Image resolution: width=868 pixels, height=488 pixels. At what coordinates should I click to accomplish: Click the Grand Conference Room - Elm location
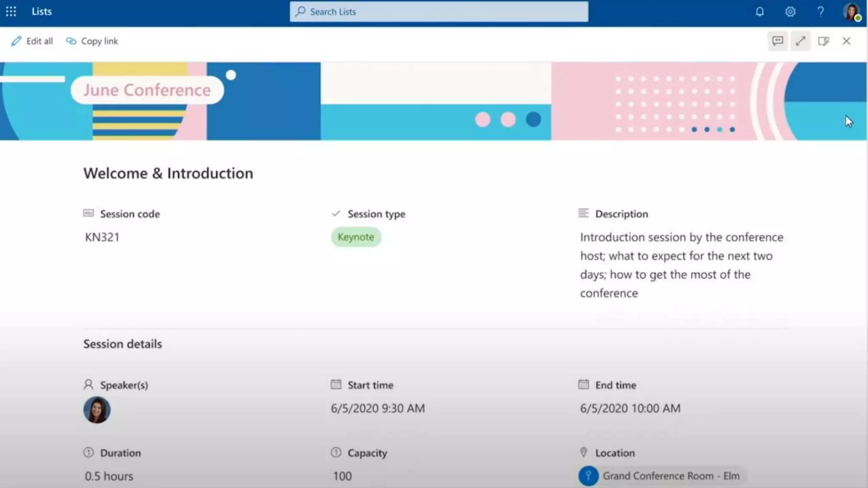point(670,476)
